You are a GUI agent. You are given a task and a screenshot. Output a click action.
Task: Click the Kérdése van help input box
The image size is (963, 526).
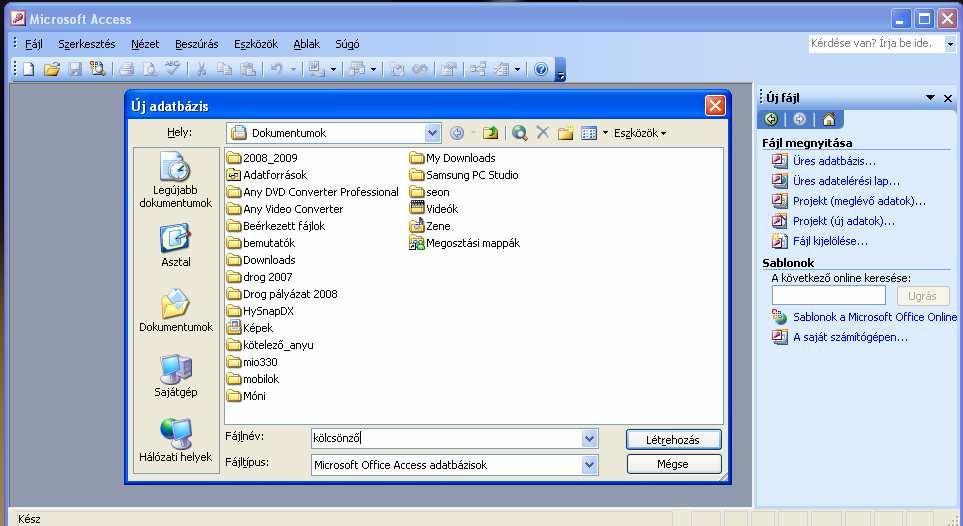pyautogui.click(x=876, y=44)
